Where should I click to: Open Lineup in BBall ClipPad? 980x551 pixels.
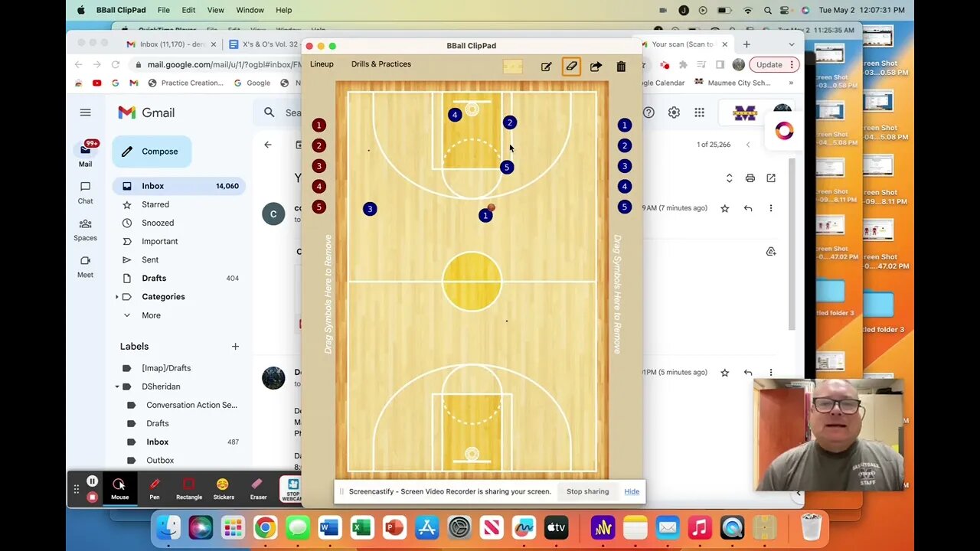[322, 64]
